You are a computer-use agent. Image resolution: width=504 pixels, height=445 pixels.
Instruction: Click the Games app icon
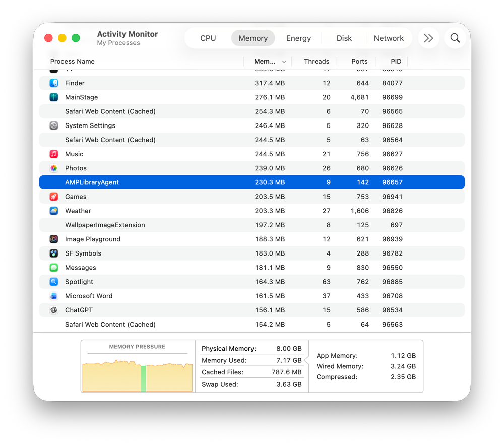click(54, 197)
